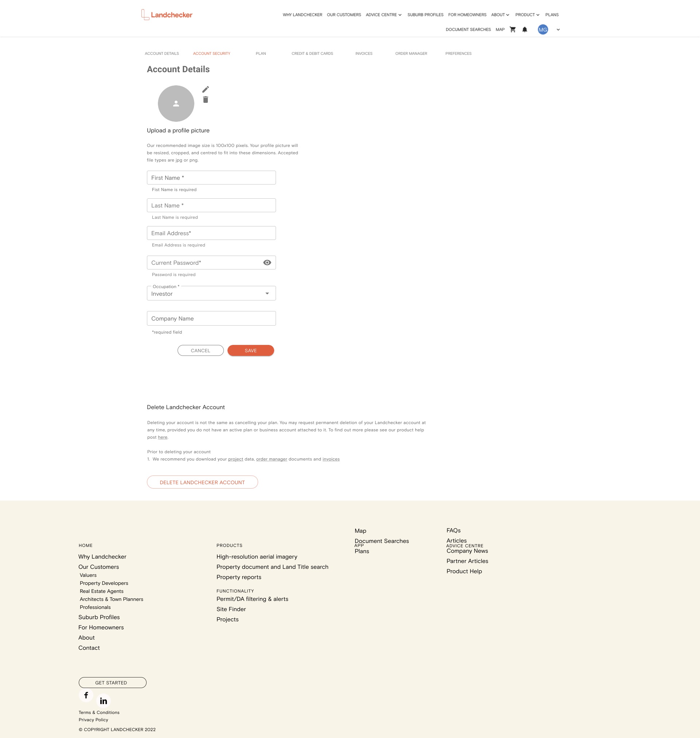Open footer Architects & Town Planners link
Image resolution: width=700 pixels, height=738 pixels.
111,599
